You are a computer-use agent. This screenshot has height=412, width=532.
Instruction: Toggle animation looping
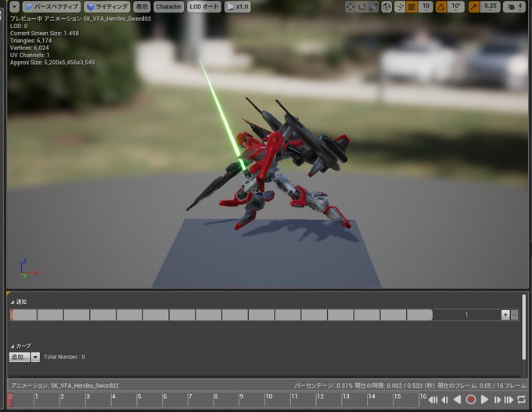[x=522, y=399]
